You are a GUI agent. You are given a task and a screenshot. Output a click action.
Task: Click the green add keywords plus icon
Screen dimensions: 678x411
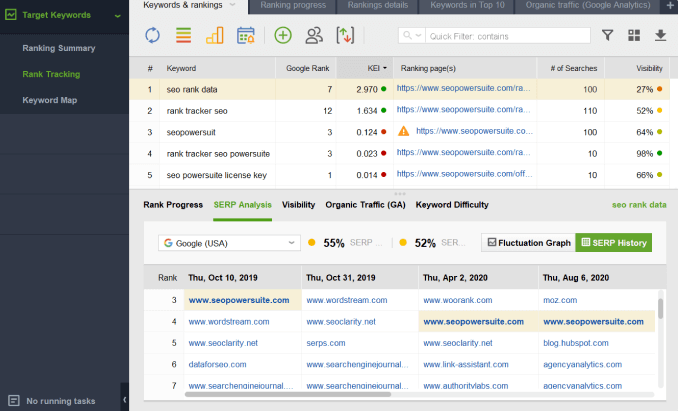(283, 35)
